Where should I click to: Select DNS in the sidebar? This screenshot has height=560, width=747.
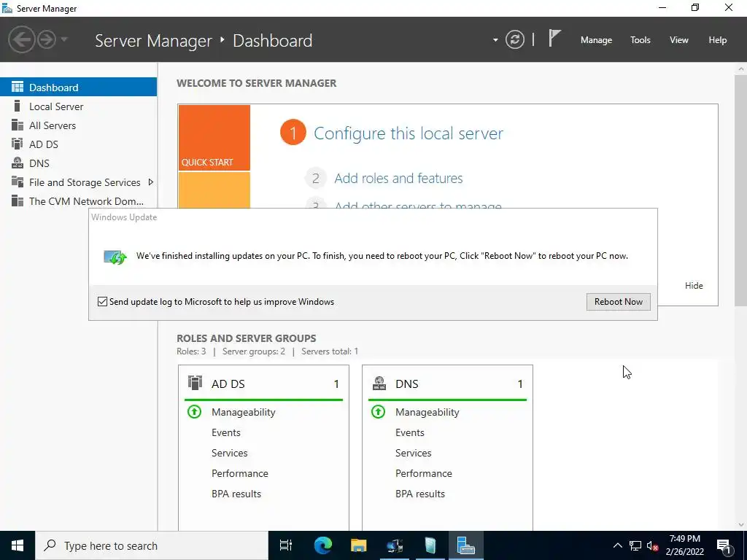click(78, 163)
